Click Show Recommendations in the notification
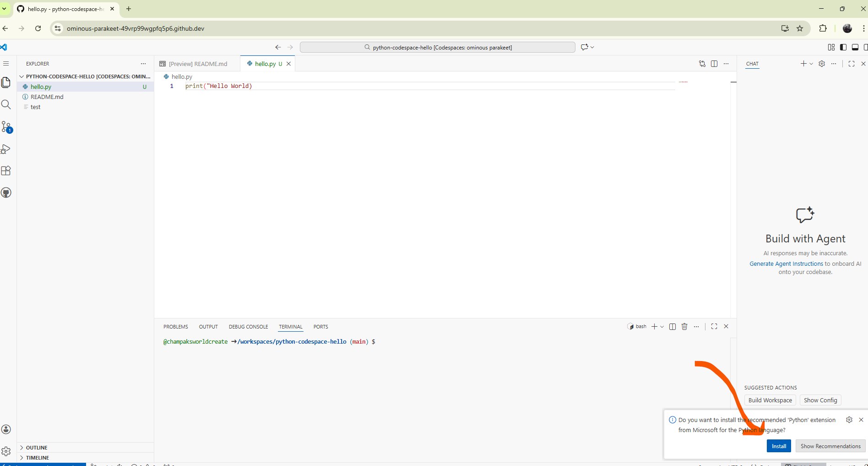868x466 pixels. 830,446
